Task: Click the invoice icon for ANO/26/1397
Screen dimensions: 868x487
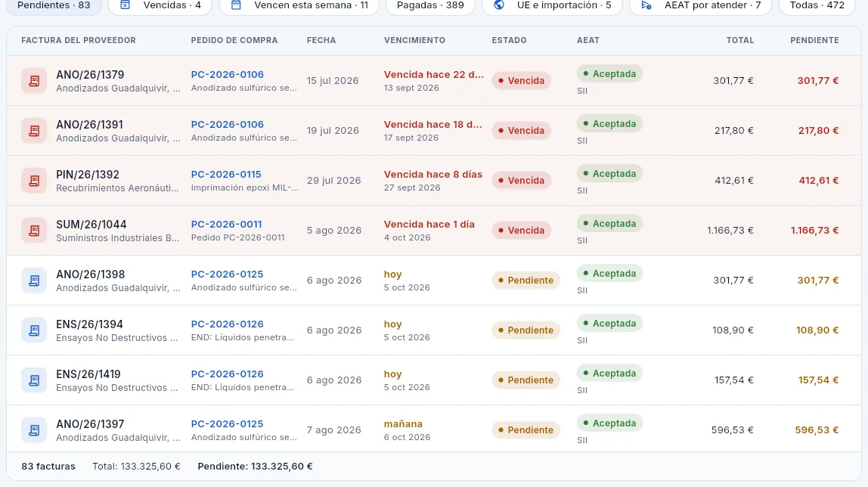Action: coord(34,430)
